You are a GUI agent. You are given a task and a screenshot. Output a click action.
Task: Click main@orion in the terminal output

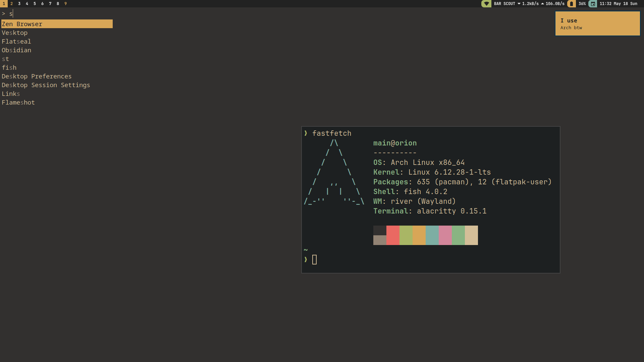(395, 143)
